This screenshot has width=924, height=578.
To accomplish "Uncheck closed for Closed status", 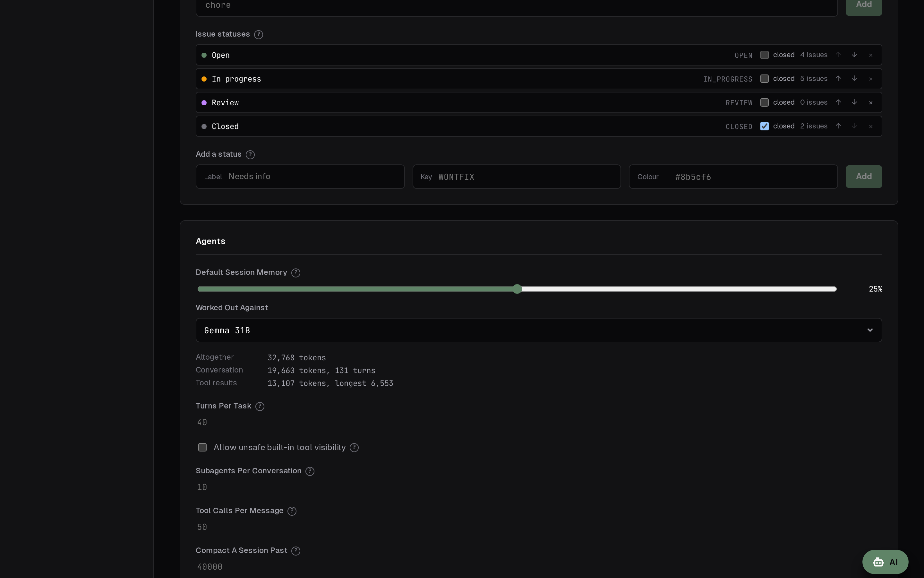I will 764,126.
